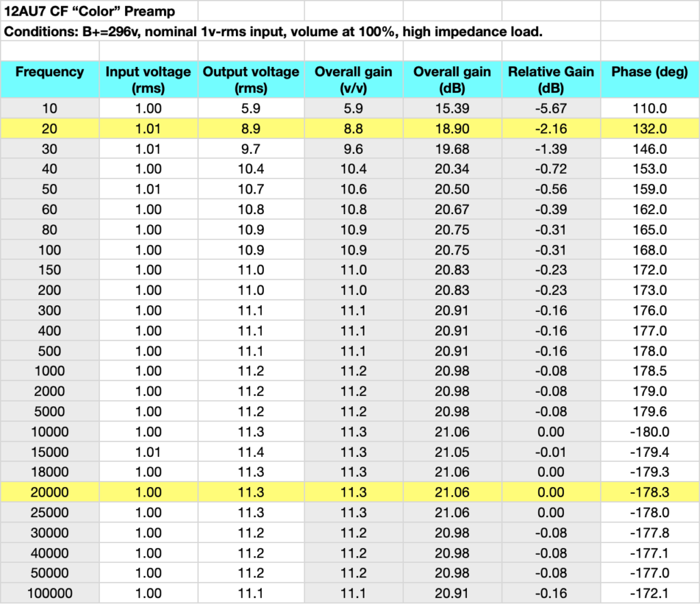This screenshot has height=604, width=700.
Task: Select the Overall gain (v/v) header
Action: (353, 79)
